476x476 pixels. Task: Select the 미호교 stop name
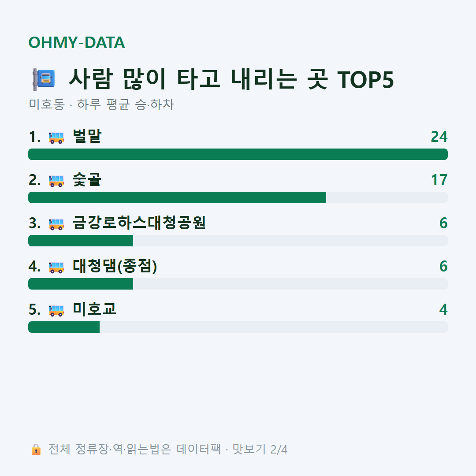click(x=94, y=309)
